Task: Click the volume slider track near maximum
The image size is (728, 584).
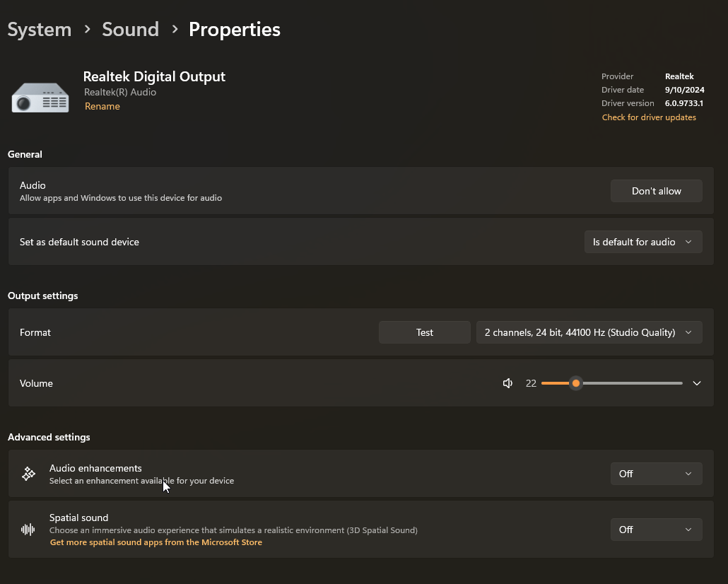Action: click(x=675, y=383)
